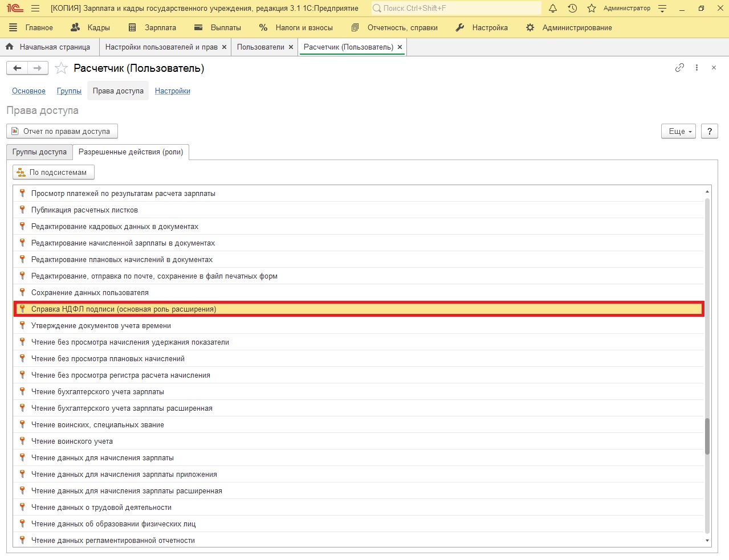Click key icon of Утверждение документов учета времени
This screenshot has width=729, height=560.
click(x=22, y=325)
